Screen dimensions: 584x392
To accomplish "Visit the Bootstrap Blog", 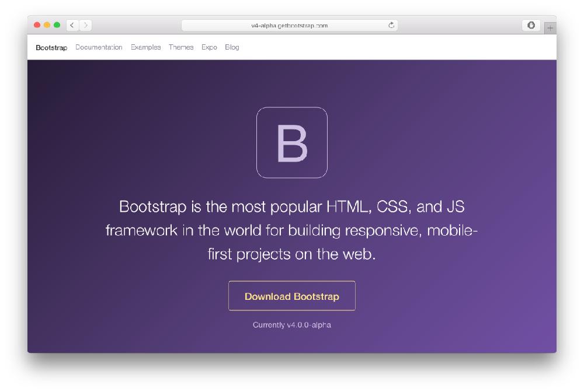I will point(232,47).
